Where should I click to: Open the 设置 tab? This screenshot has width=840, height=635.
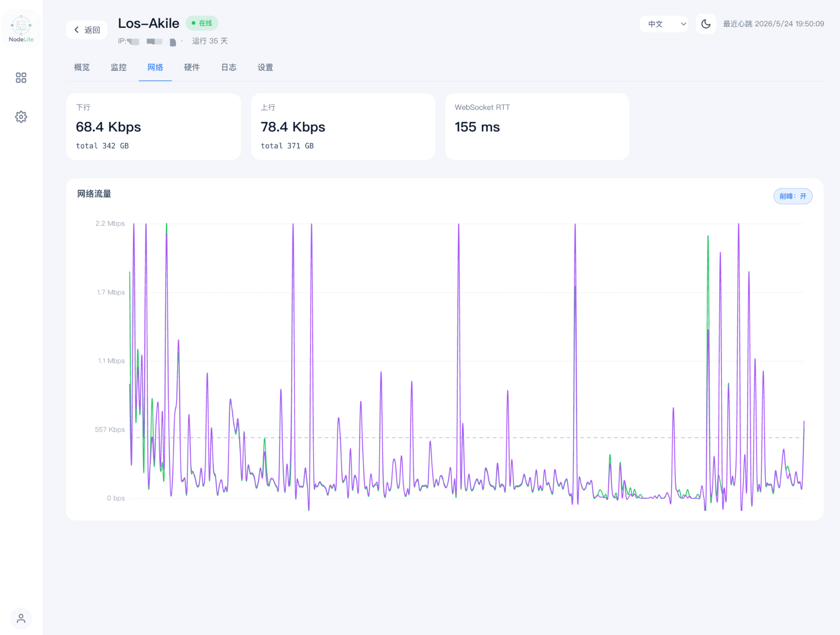(x=265, y=68)
